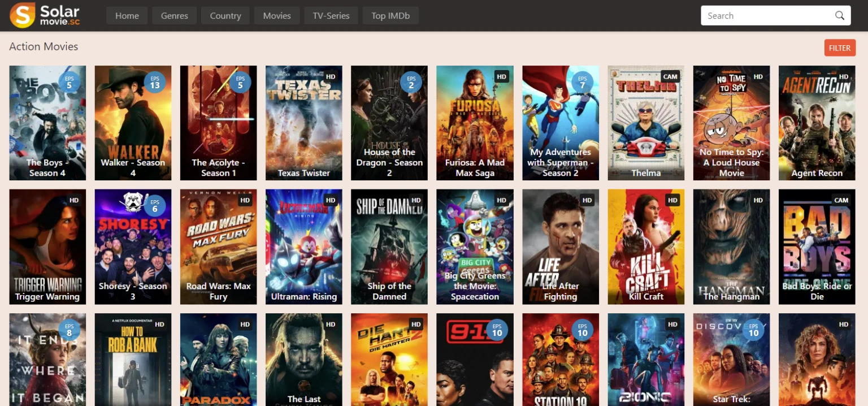Click the search magnifying glass icon
This screenshot has width=868, height=406.
[x=840, y=16]
